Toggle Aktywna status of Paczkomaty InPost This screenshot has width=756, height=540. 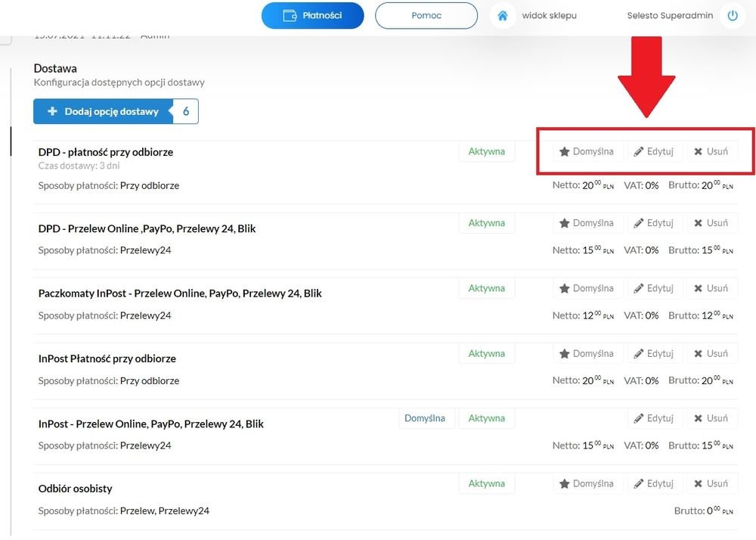pyautogui.click(x=486, y=288)
